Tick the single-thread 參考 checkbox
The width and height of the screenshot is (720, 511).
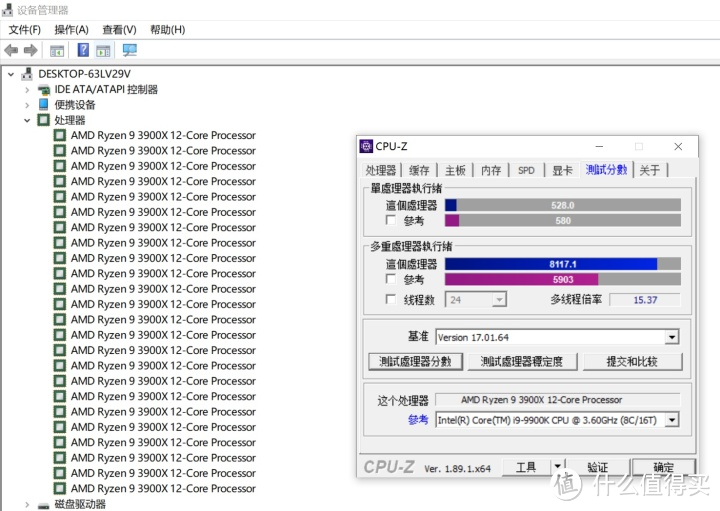(391, 220)
